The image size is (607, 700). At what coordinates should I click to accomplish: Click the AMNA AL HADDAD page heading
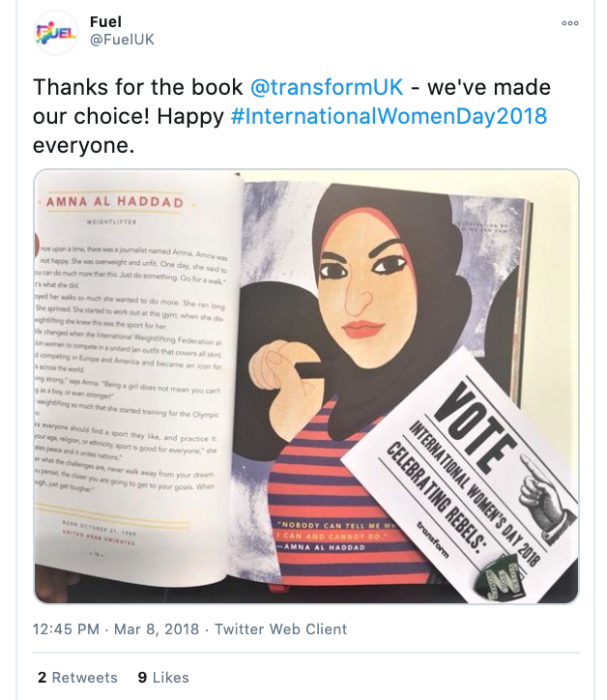point(115,202)
